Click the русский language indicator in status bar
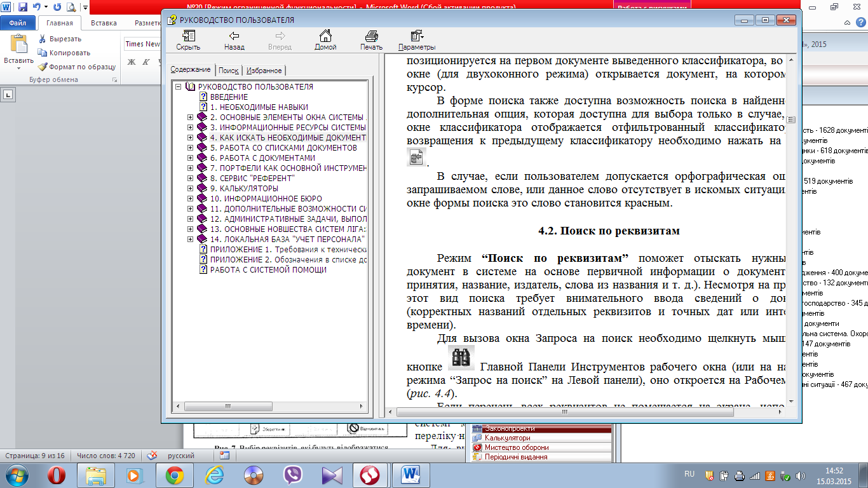 click(180, 456)
